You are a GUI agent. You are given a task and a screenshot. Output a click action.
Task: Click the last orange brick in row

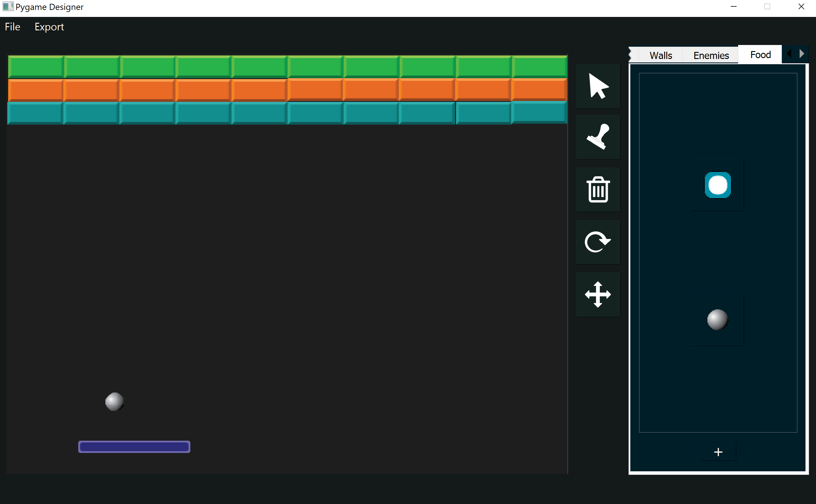click(x=539, y=89)
